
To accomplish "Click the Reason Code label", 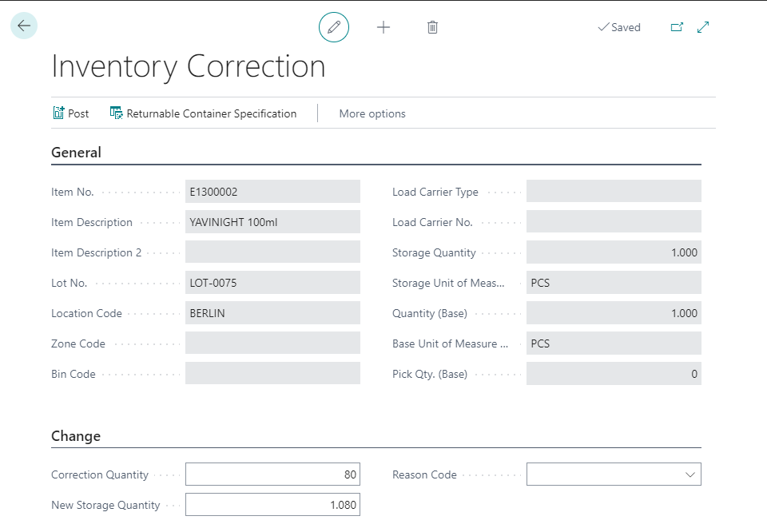I will click(424, 474).
